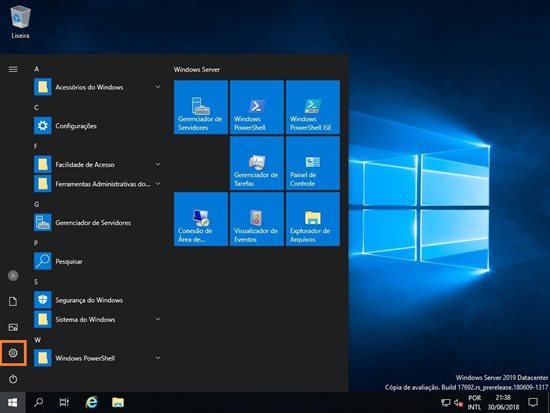Expand the Facilidade de Acesso folder

[98, 165]
